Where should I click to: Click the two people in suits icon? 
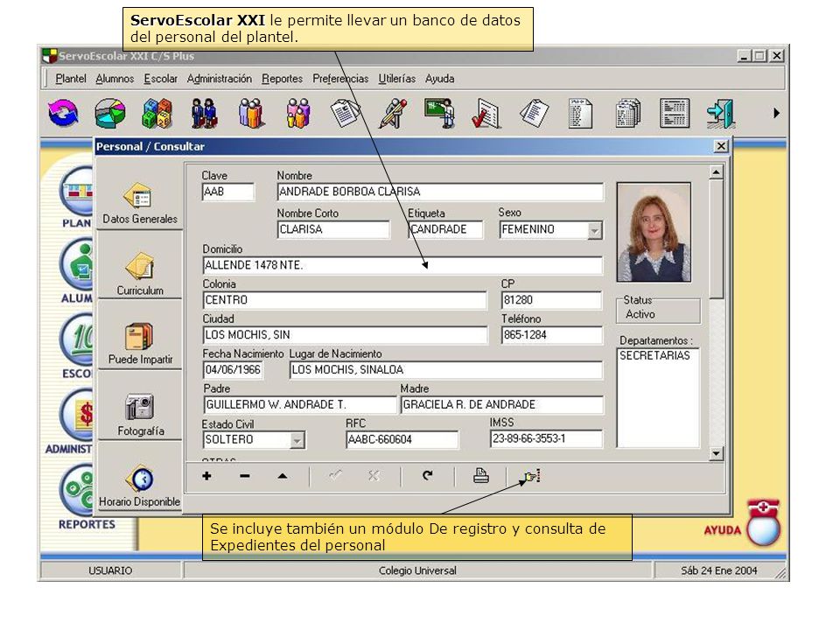[x=204, y=113]
